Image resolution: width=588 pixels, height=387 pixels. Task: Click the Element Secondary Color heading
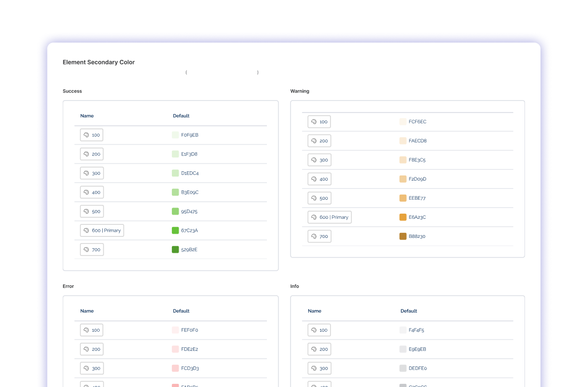point(99,62)
